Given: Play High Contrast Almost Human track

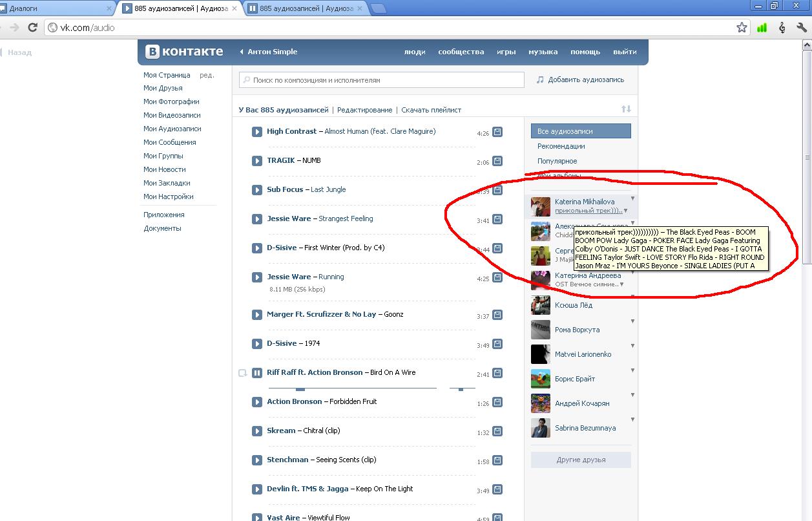Looking at the screenshot, I should [257, 132].
